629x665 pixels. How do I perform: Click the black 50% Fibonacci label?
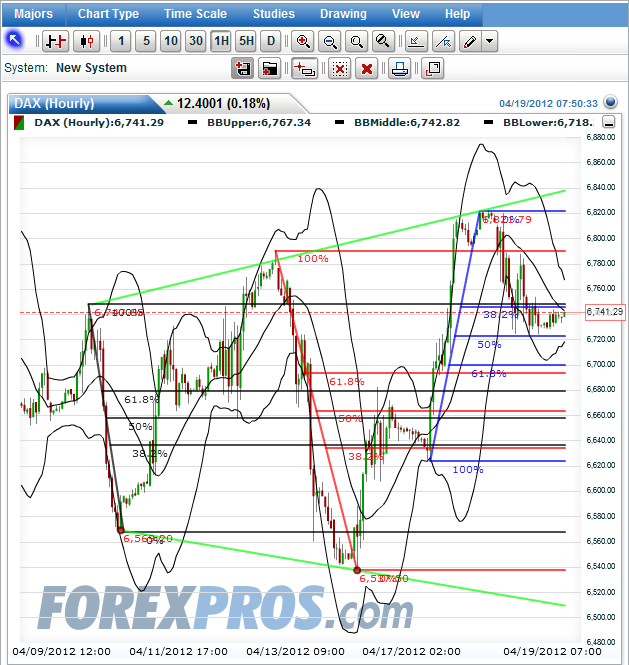pos(140,427)
